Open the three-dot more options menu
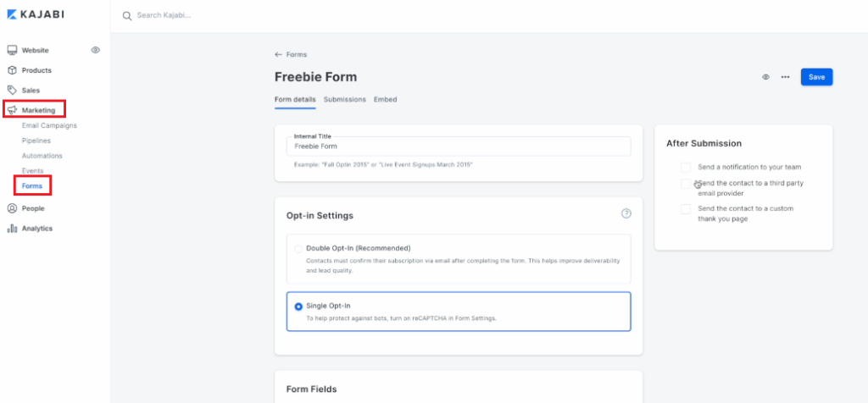This screenshot has width=868, height=403. click(785, 77)
